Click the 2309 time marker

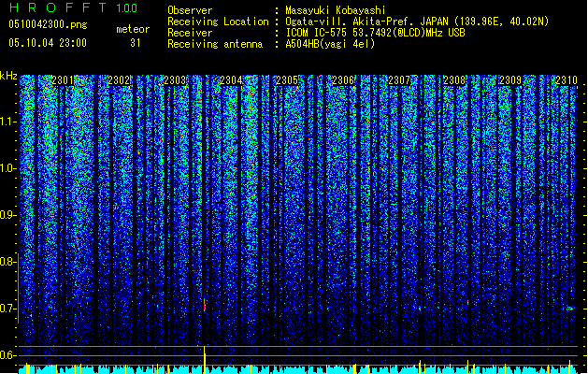point(510,80)
